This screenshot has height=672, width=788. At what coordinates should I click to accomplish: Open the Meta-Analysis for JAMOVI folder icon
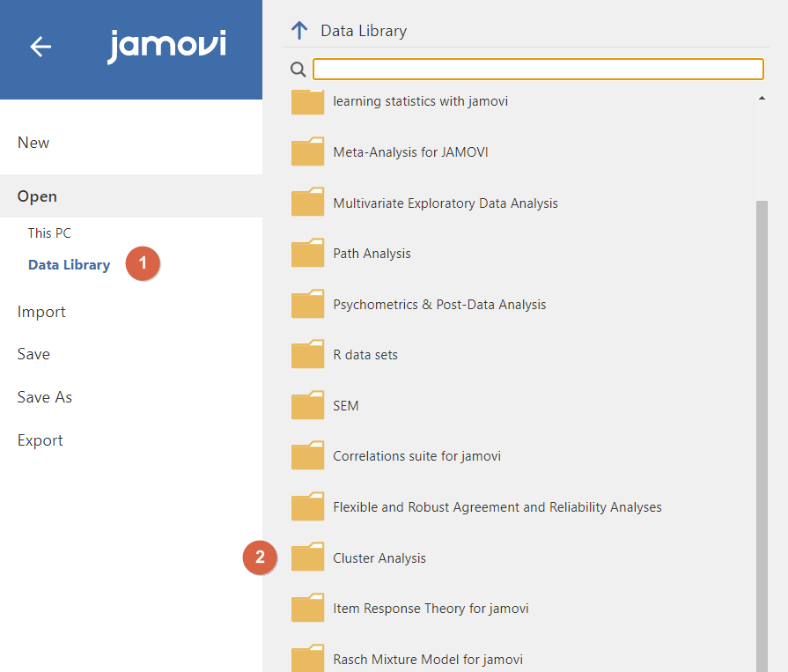tap(307, 151)
